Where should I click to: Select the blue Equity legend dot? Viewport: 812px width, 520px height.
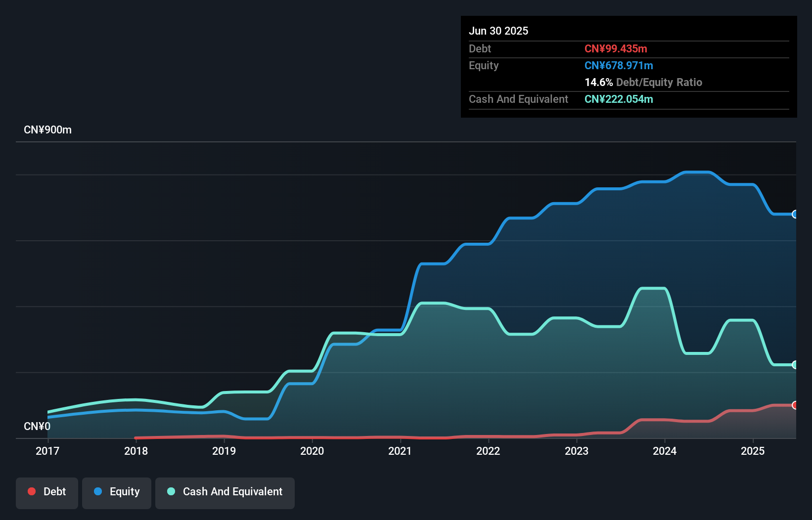point(98,491)
